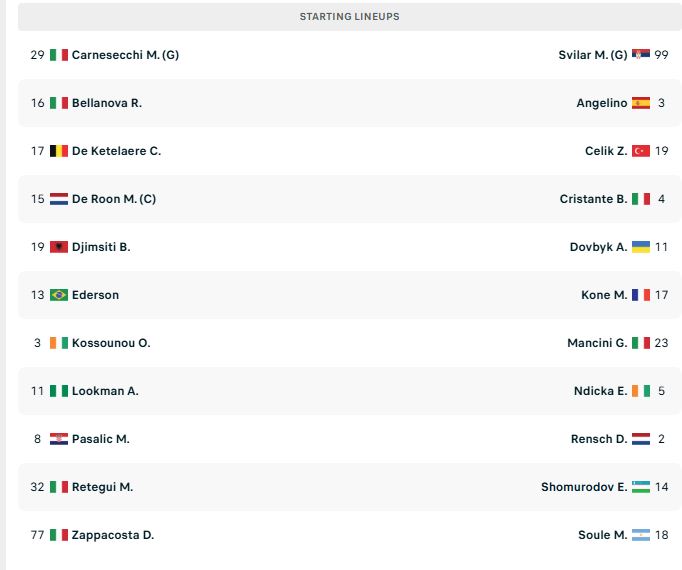Open Cristante B. player page
Screen dimensions: 682x570
click(593, 199)
